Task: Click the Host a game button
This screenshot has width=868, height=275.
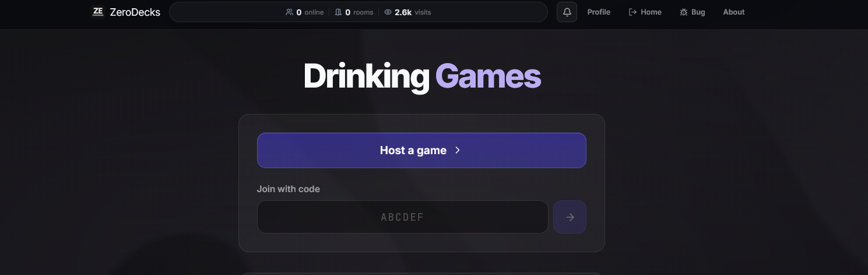Action: [421, 150]
